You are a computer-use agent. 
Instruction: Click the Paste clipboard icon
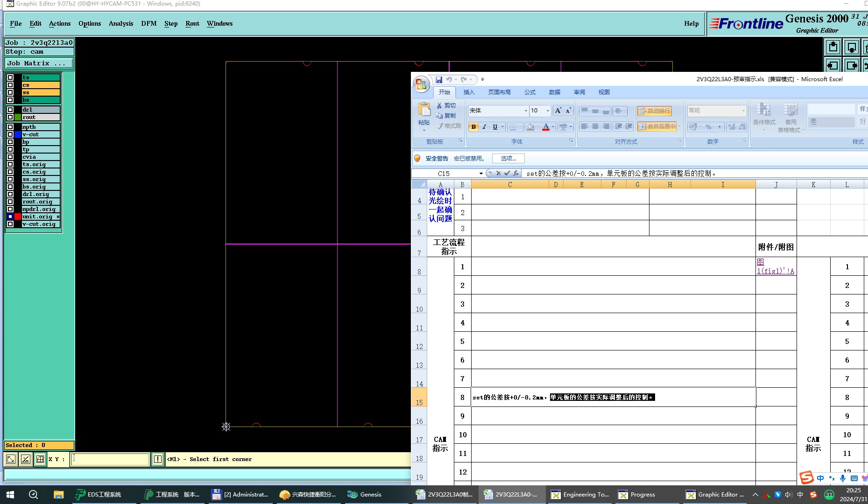[424, 110]
